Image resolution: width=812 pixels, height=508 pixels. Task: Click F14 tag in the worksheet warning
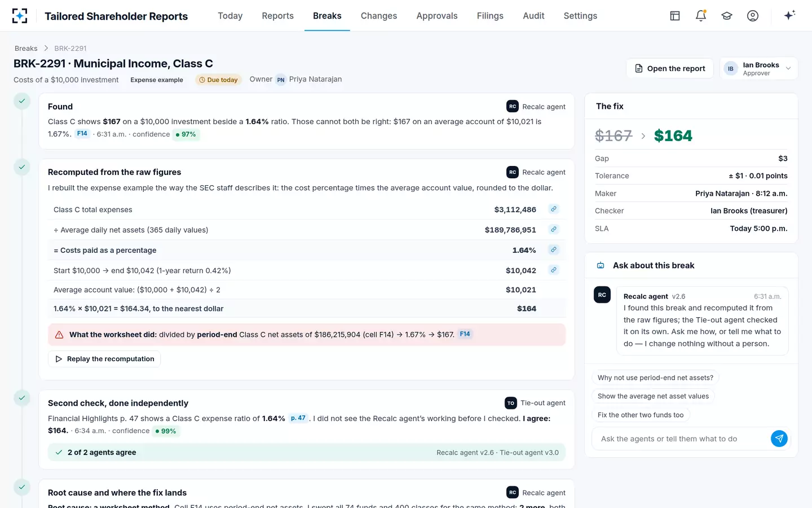[x=465, y=334]
